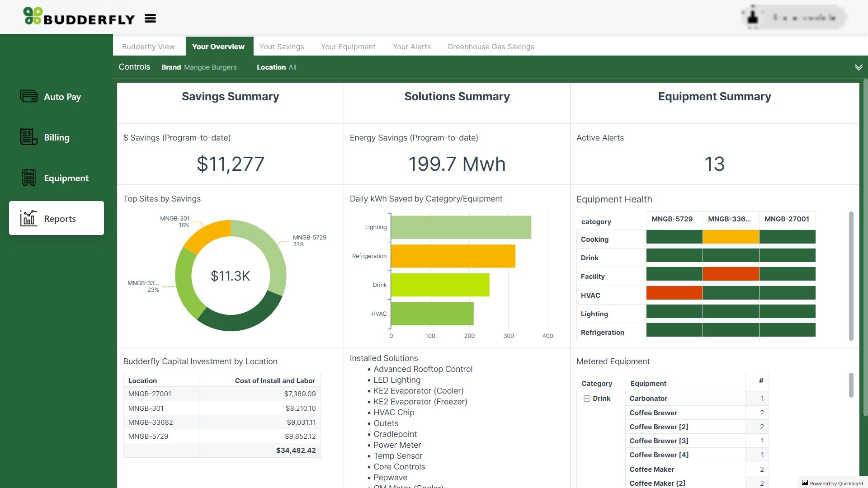Click the red HVAC cell for MNGB-5729
The width and height of the screenshot is (868, 488).
tap(674, 293)
